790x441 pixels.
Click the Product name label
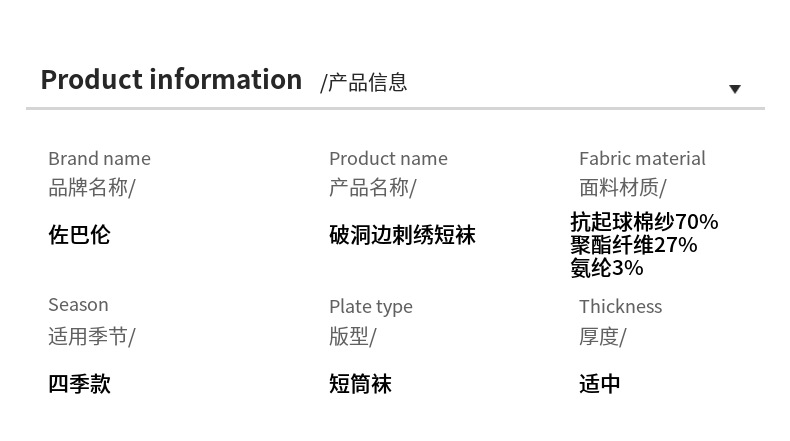pos(388,158)
